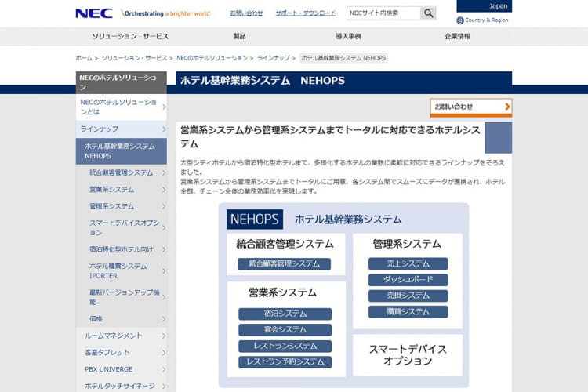Viewport: 588px width, 392px height.
Task: Click chevron beside 客室タブレット in sidebar
Action: (164, 353)
